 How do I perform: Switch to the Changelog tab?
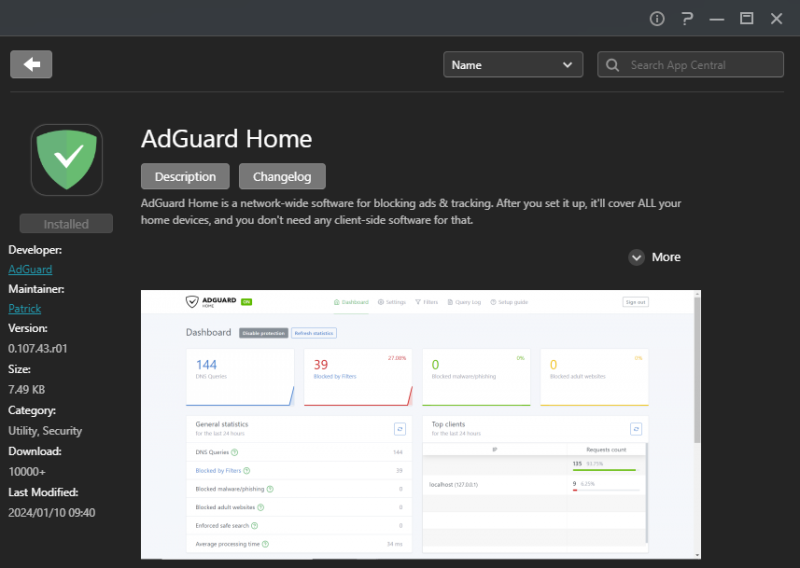tap(282, 177)
